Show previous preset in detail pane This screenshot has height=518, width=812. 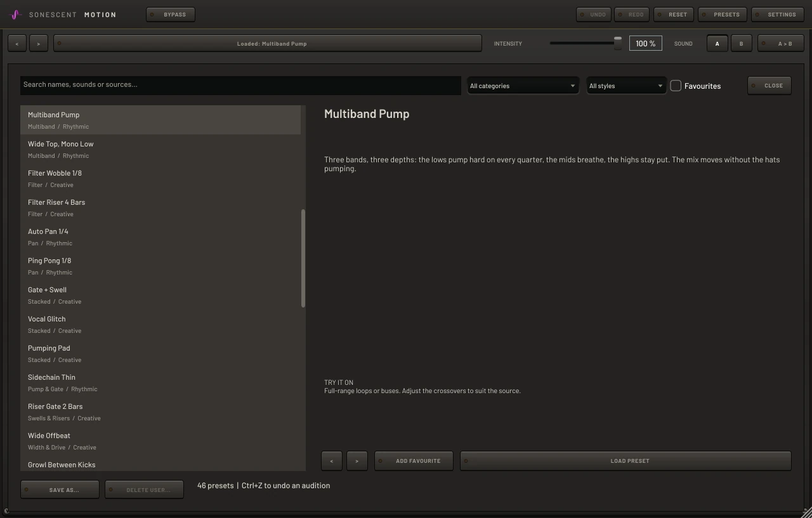coord(332,461)
